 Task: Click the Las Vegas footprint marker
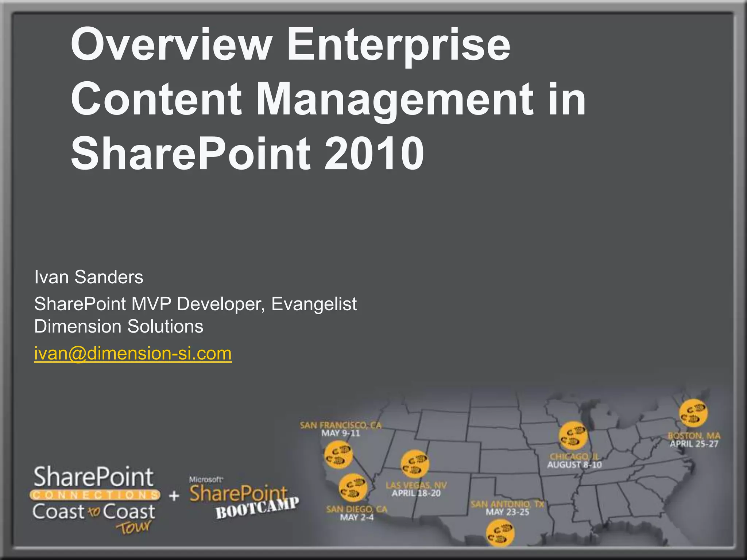pos(415,464)
